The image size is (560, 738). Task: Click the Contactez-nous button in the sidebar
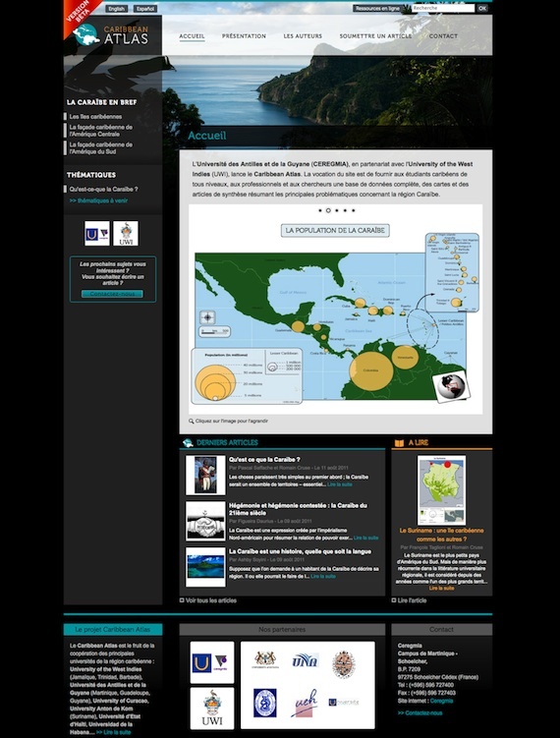click(112, 294)
